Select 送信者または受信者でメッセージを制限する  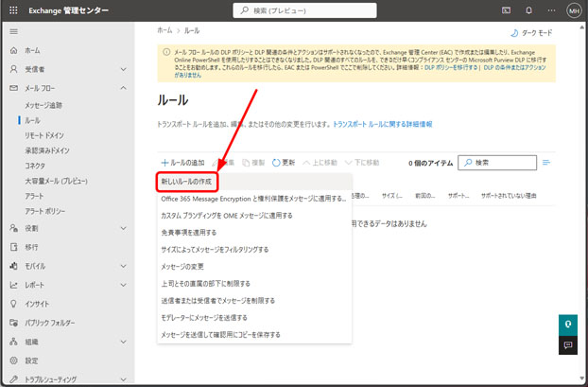pyautogui.click(x=254, y=300)
